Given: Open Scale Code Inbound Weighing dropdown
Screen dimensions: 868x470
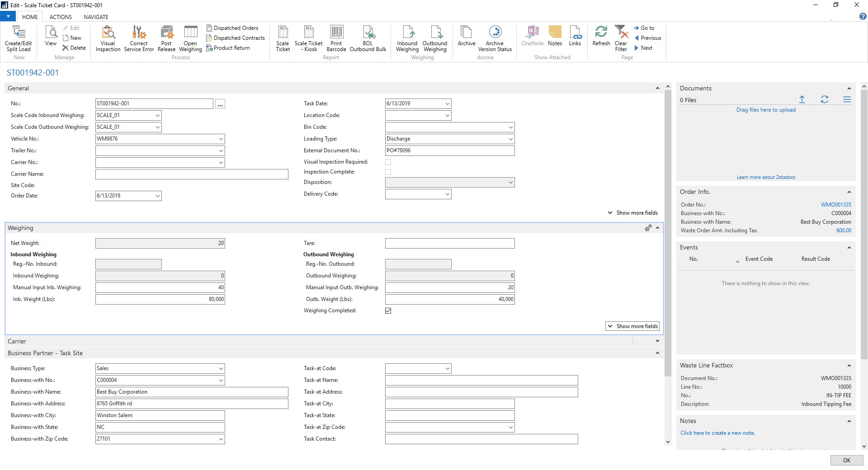Looking at the screenshot, I should (x=158, y=115).
